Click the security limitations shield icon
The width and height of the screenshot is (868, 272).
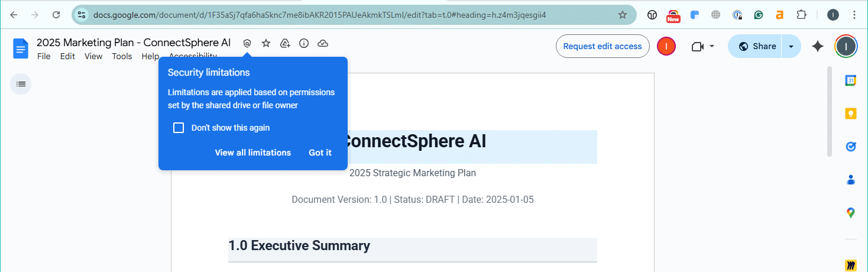click(x=247, y=43)
